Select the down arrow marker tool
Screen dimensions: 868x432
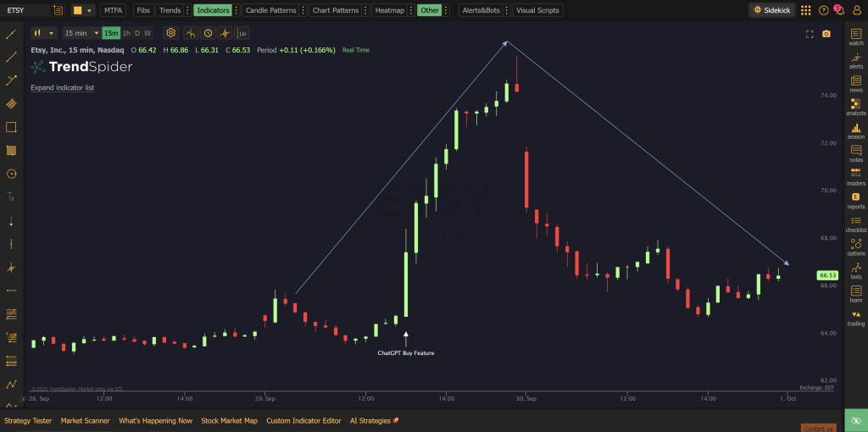(11, 221)
